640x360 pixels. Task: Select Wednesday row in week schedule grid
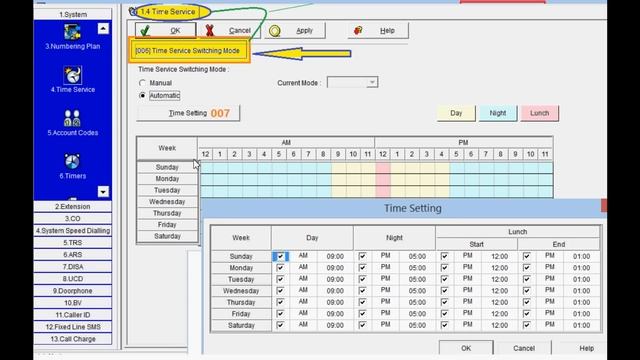click(x=167, y=202)
